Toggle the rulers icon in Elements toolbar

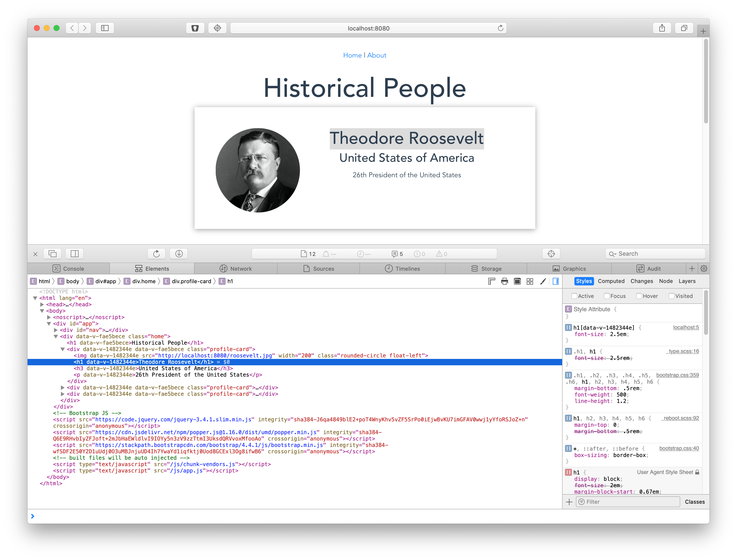[491, 281]
